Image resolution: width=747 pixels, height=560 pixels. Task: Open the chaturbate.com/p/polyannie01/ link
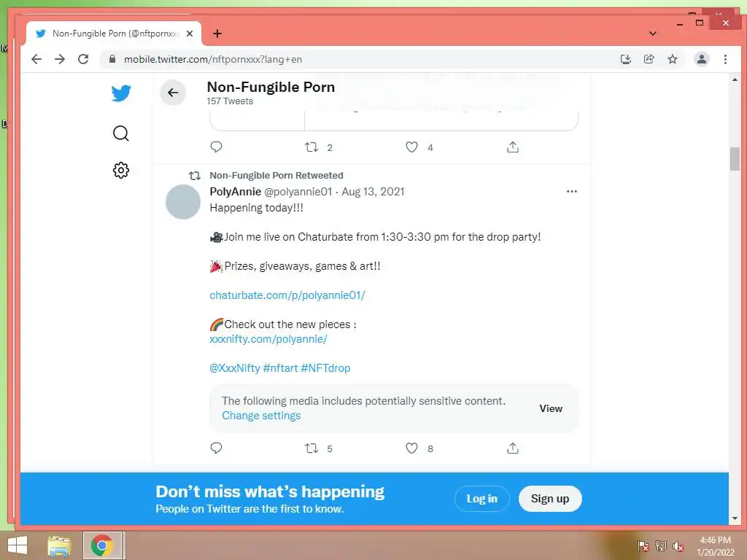[287, 295]
